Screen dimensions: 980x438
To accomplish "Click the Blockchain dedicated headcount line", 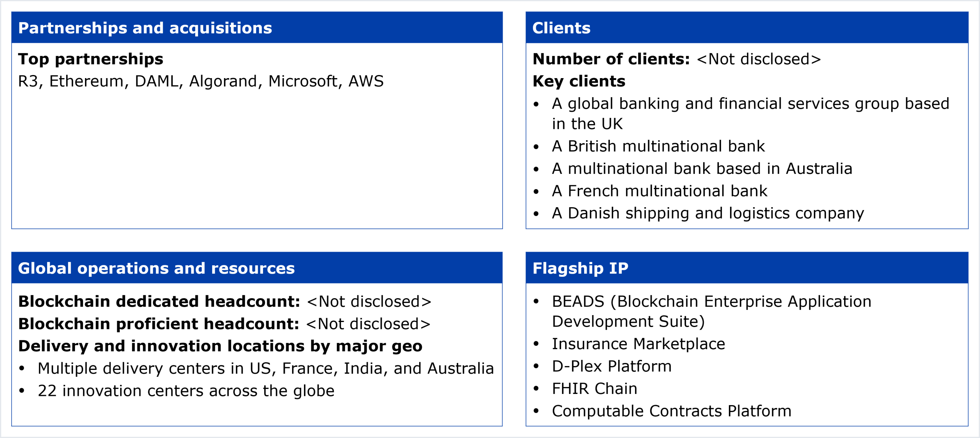I will coord(225,302).
